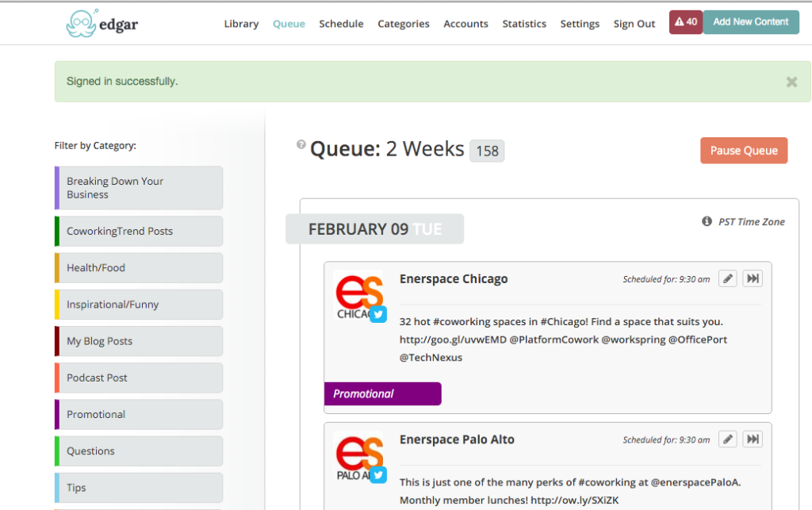
Task: Click Add New Content button
Action: pyautogui.click(x=751, y=22)
